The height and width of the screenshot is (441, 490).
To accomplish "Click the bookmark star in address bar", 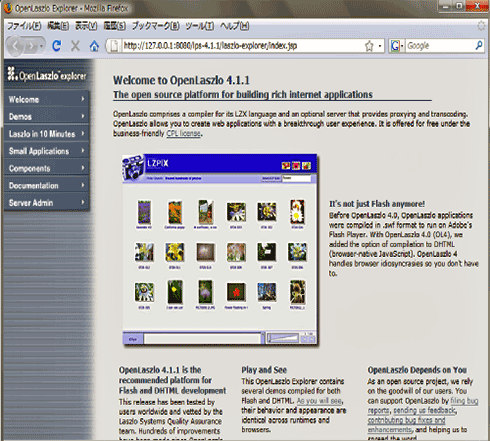I will click(369, 46).
